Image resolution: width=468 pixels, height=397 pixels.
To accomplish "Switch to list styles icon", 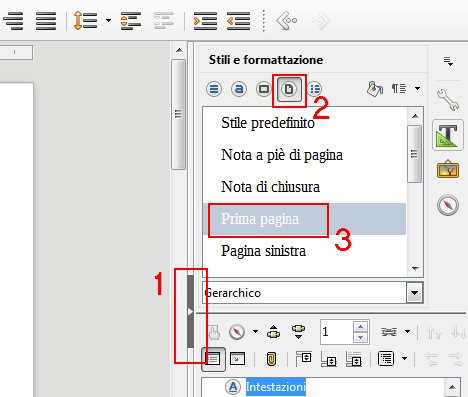I will [314, 89].
